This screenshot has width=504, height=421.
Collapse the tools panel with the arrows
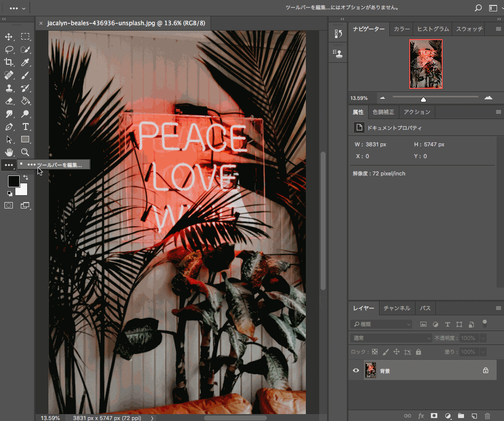pyautogui.click(x=4, y=19)
